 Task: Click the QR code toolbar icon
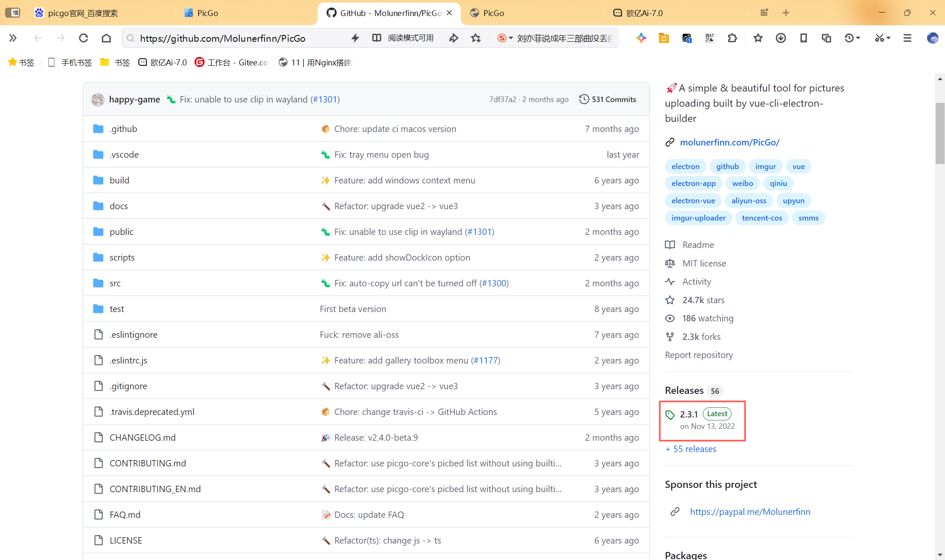[x=710, y=38]
